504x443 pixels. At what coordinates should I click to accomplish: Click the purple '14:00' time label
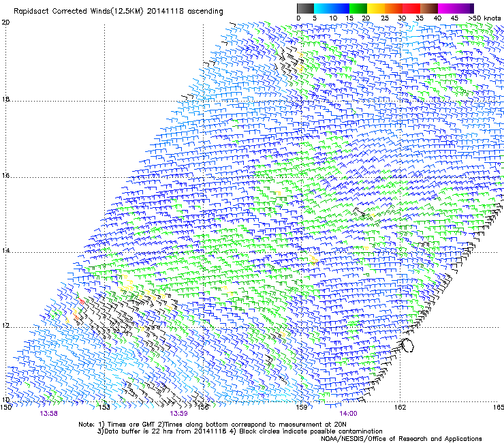[x=348, y=414]
